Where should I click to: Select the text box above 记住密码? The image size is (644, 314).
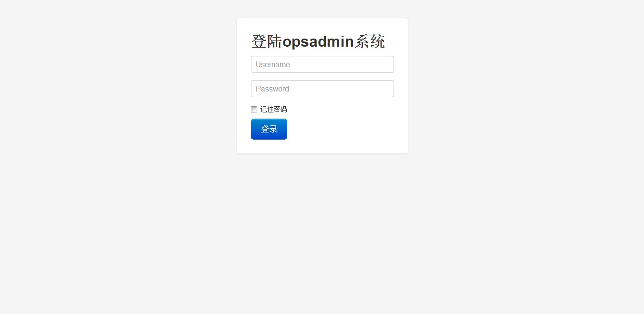click(x=322, y=89)
